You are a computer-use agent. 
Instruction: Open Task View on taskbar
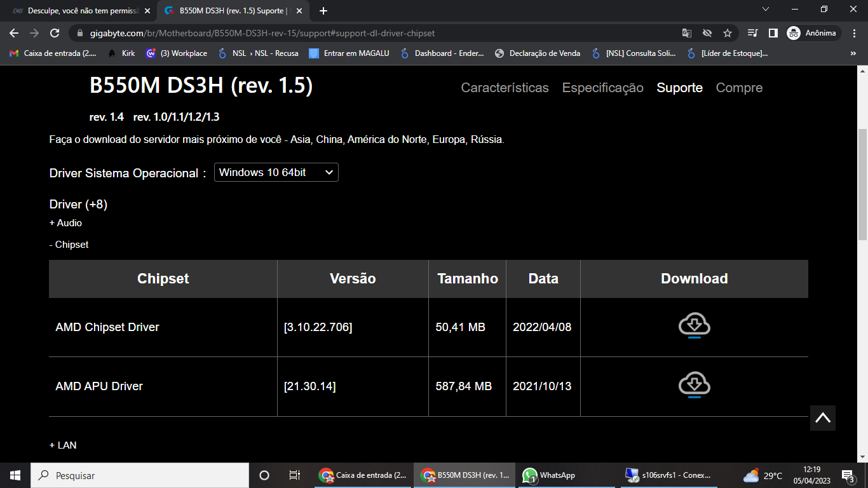pos(295,475)
